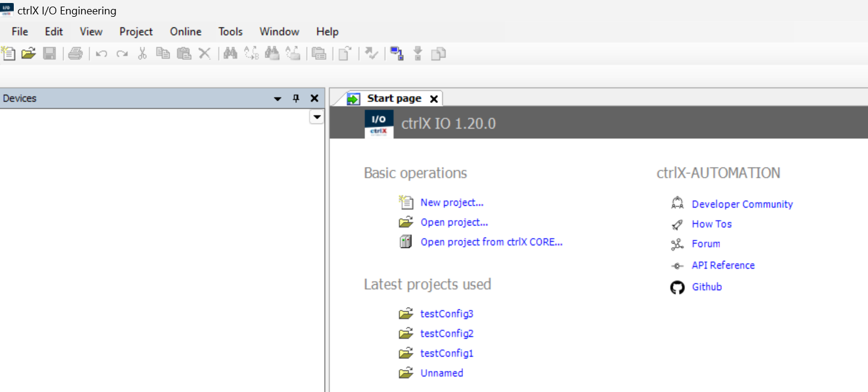
Task: Open the File menu
Action: pos(20,32)
